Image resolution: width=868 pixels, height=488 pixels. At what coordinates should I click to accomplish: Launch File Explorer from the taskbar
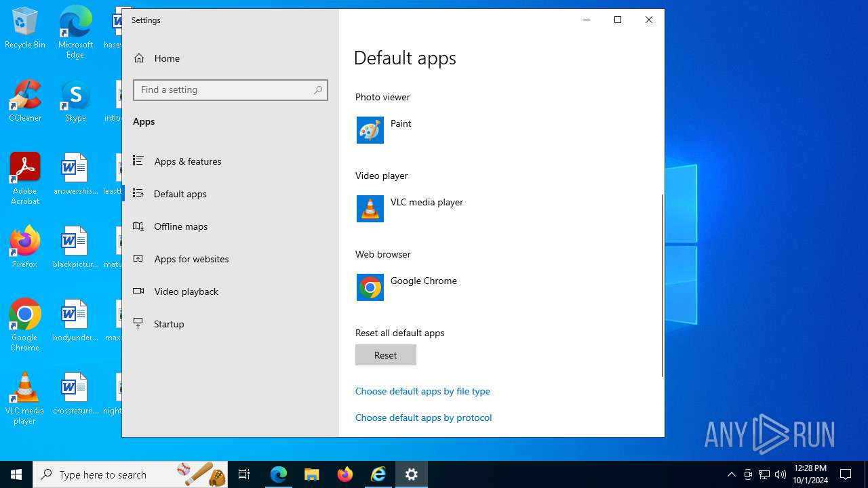(x=312, y=474)
